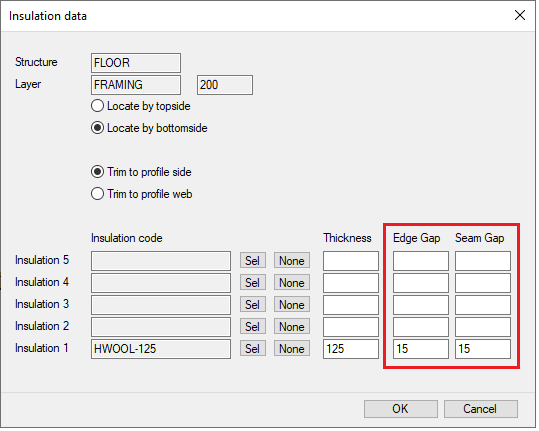This screenshot has width=539, height=431.
Task: Select Locate by topside option
Action: (x=141, y=106)
